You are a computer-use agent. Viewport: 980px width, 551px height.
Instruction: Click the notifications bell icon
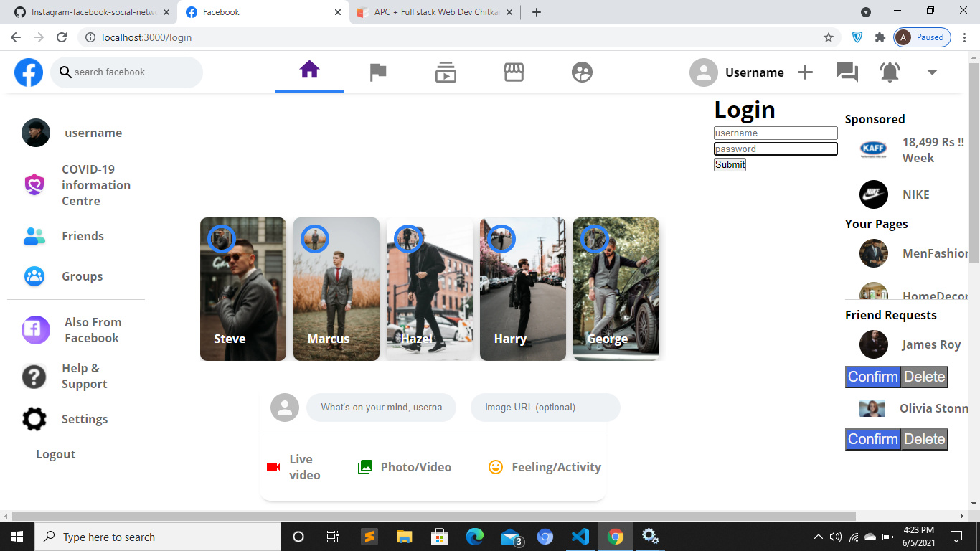pos(890,72)
